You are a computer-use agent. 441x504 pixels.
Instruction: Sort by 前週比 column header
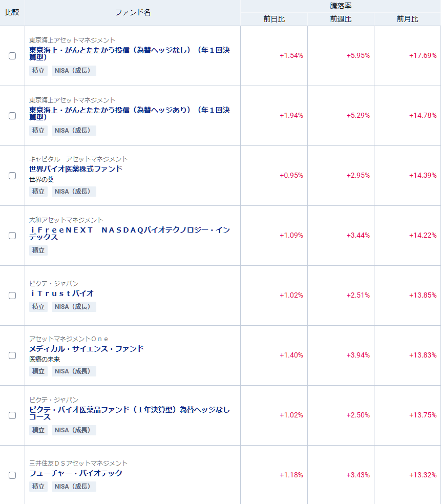coord(341,19)
